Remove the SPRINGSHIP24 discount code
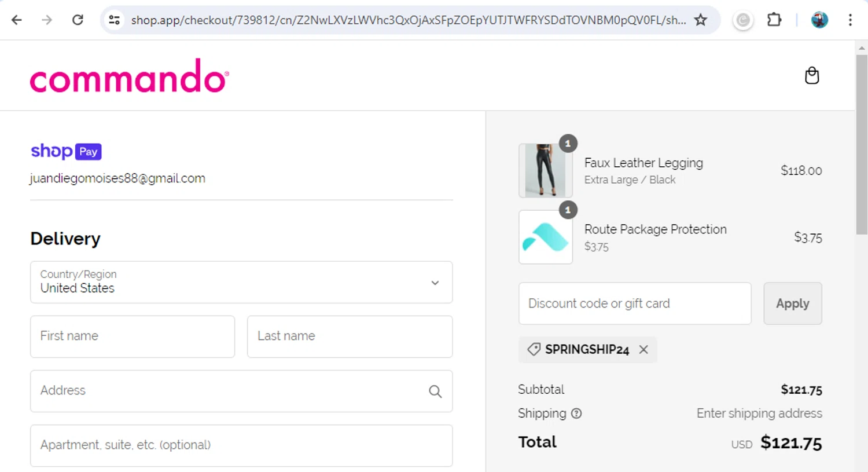The image size is (868, 472). pos(643,349)
